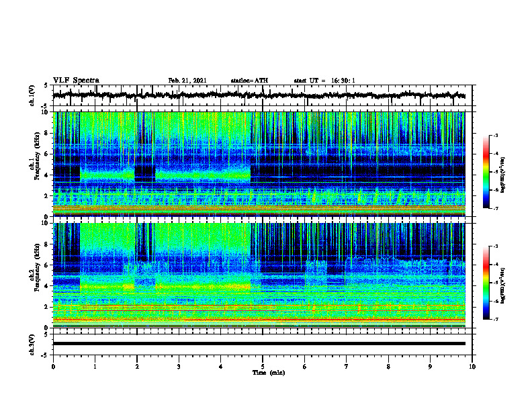Click the "1" tick label on time axis
532x411 pixels.
tap(95, 367)
